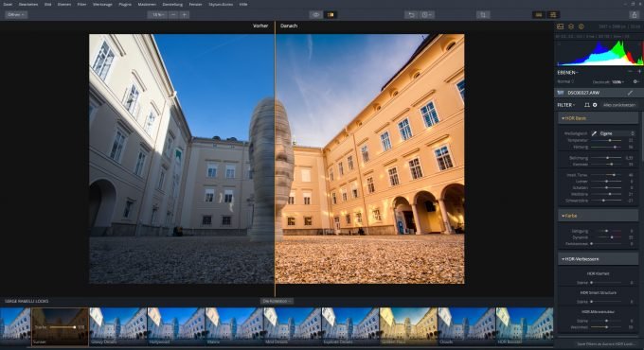Open the Werkzeuge menu

[102, 4]
